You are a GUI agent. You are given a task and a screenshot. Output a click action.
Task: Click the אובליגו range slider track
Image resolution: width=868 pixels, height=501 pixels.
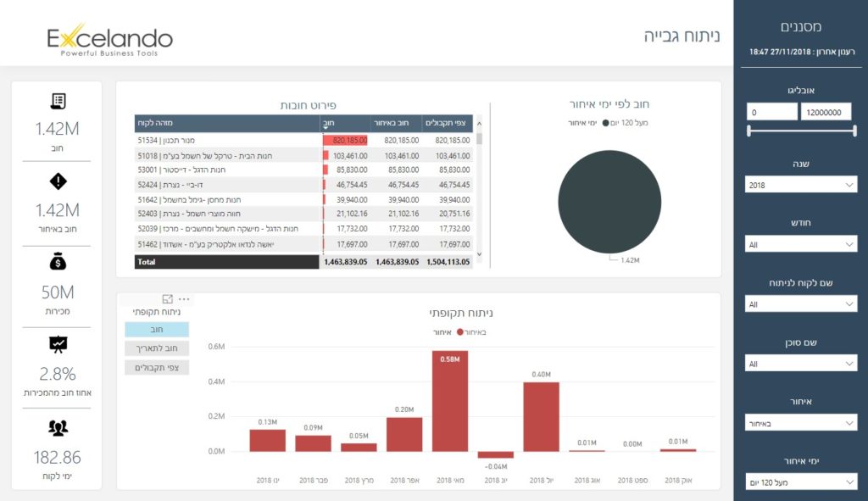click(x=800, y=131)
